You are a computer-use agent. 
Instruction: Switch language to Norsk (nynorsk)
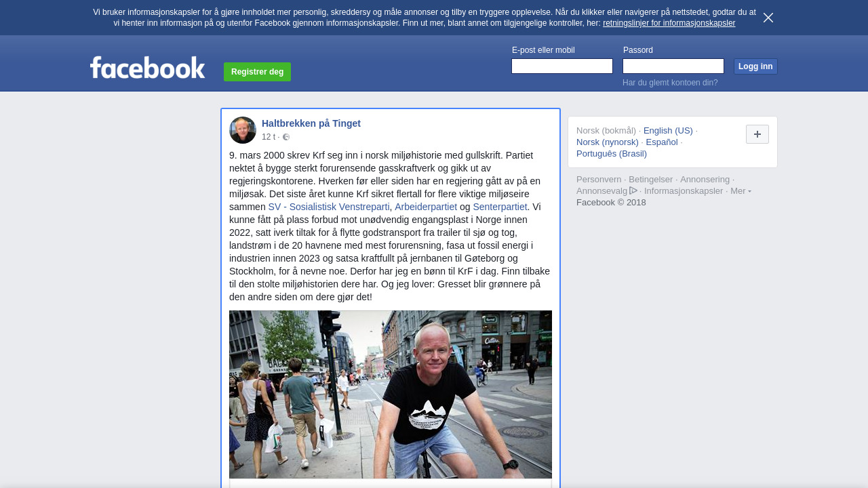coord(608,142)
